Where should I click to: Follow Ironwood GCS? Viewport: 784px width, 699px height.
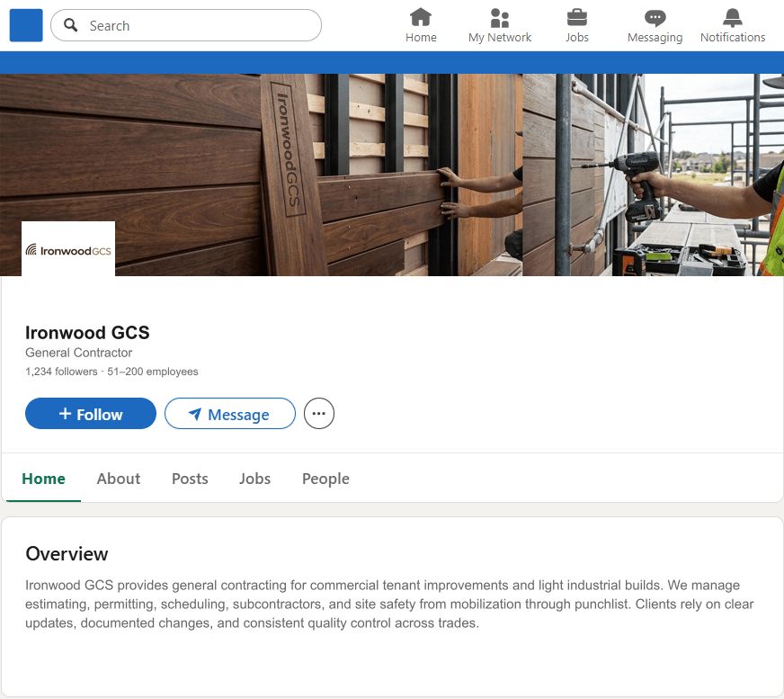click(x=90, y=413)
